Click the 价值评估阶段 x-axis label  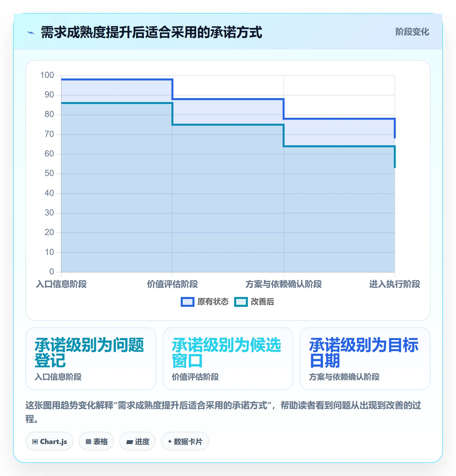(x=172, y=284)
